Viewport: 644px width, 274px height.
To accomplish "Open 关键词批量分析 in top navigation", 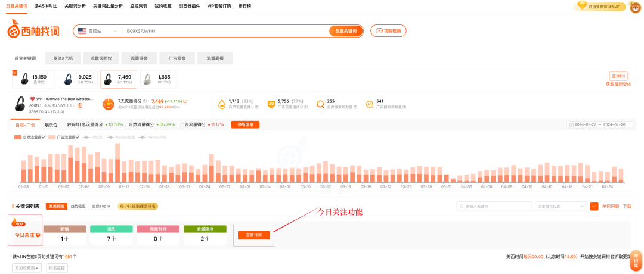I will pyautogui.click(x=107, y=6).
